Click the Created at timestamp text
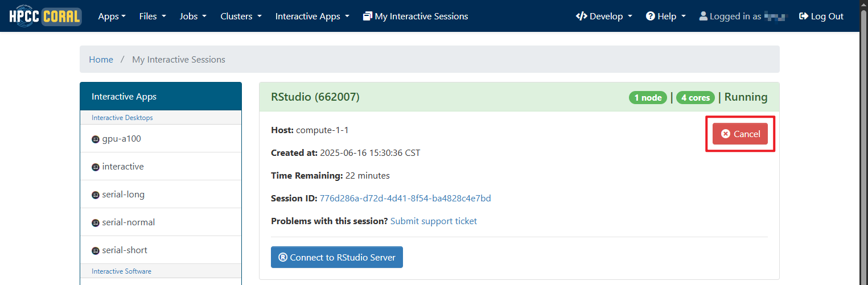868x285 pixels. coord(370,152)
